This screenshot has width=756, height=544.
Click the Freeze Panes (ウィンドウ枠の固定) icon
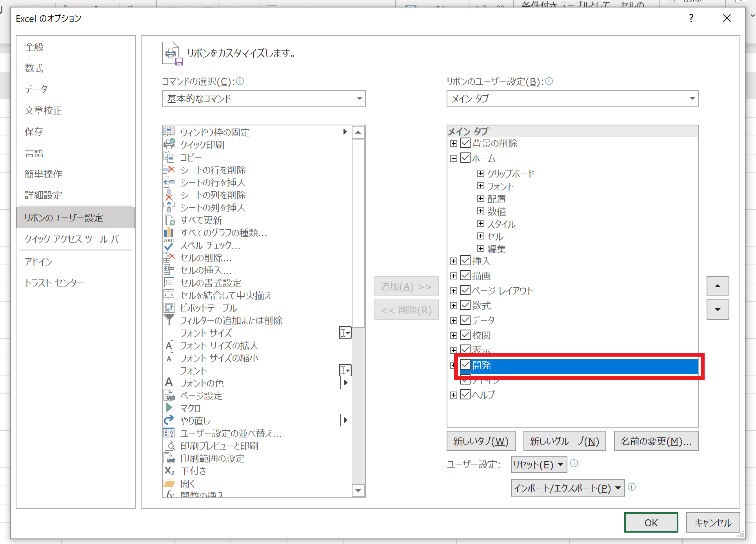pos(169,132)
